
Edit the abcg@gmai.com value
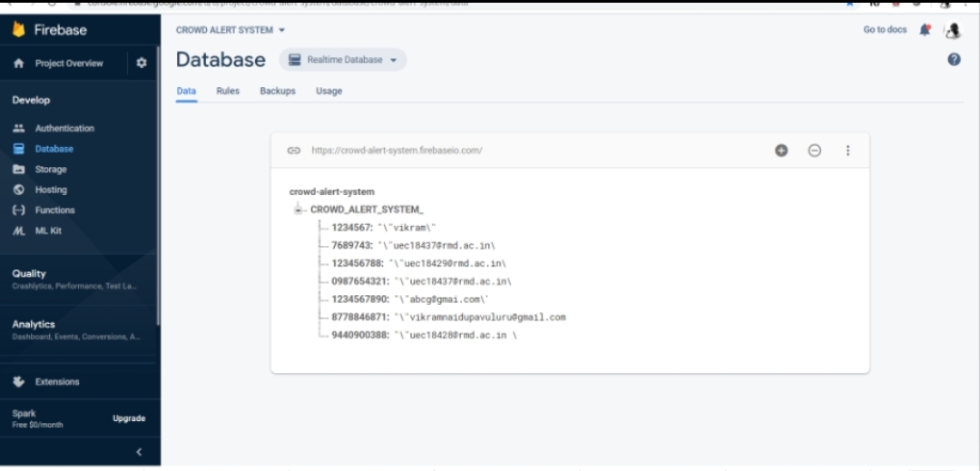(441, 299)
